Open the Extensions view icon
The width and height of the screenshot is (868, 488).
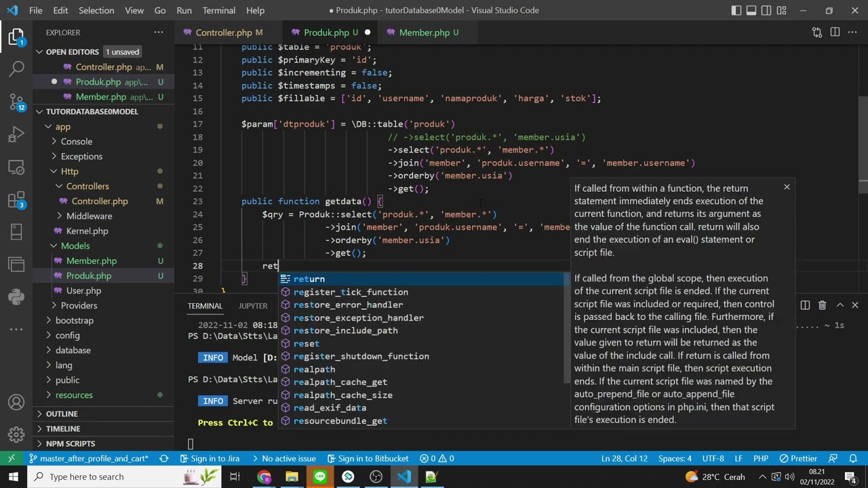pyautogui.click(x=17, y=200)
